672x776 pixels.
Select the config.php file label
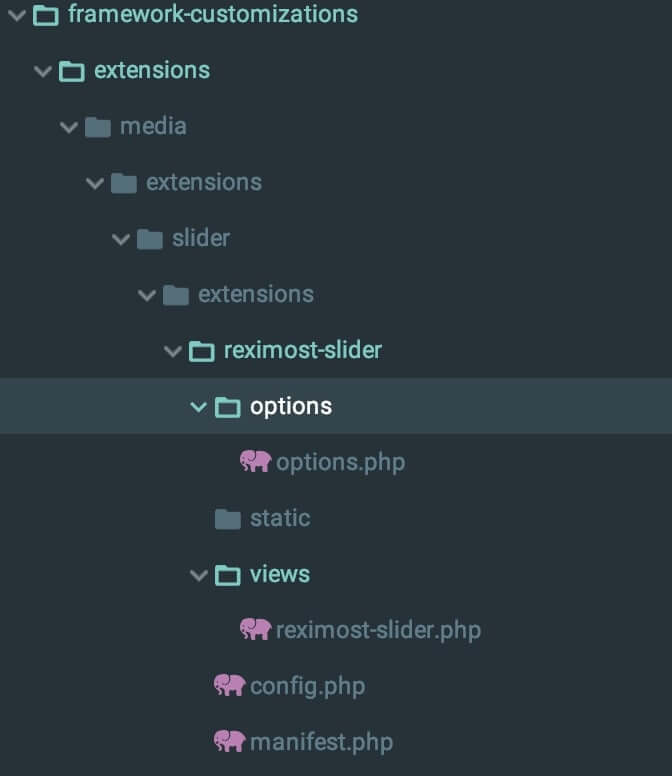[308, 687]
